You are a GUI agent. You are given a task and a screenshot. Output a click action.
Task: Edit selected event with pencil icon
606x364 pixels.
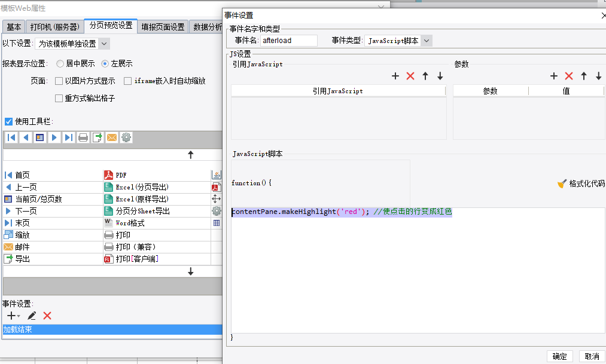click(32, 316)
